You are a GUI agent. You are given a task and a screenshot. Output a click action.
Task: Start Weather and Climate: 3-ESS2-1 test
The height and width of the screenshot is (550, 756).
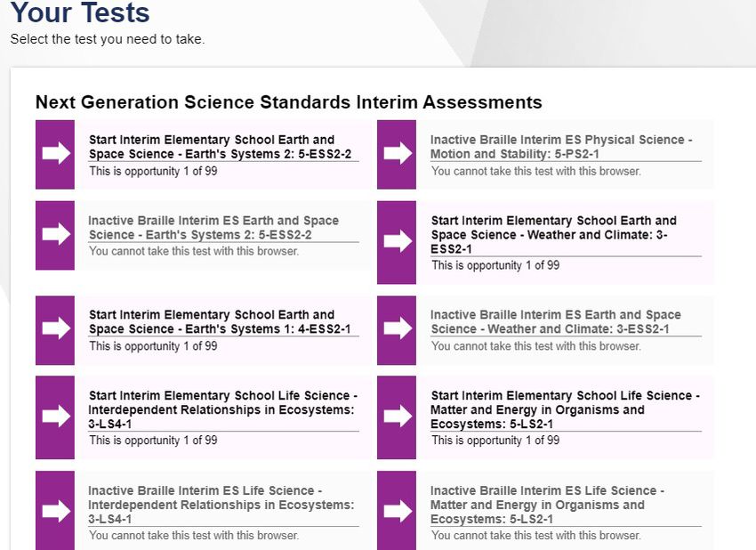(553, 234)
